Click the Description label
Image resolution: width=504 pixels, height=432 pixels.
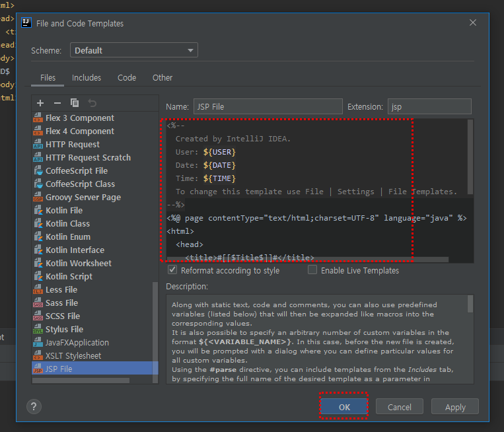point(187,287)
